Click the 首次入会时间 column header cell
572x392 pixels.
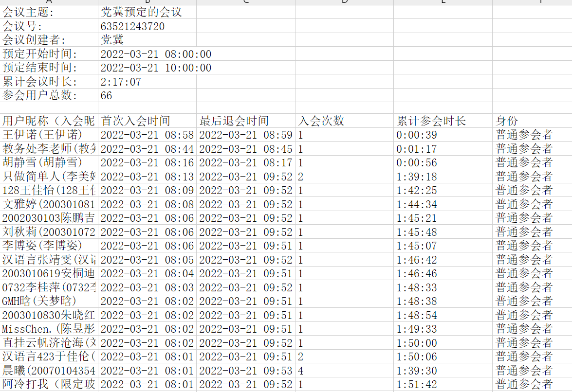148,121
